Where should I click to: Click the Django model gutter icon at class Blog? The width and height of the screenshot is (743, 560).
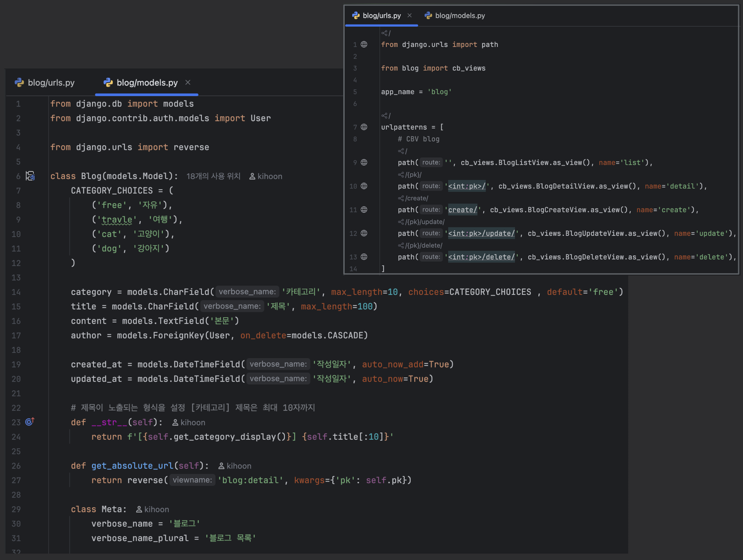click(x=30, y=176)
